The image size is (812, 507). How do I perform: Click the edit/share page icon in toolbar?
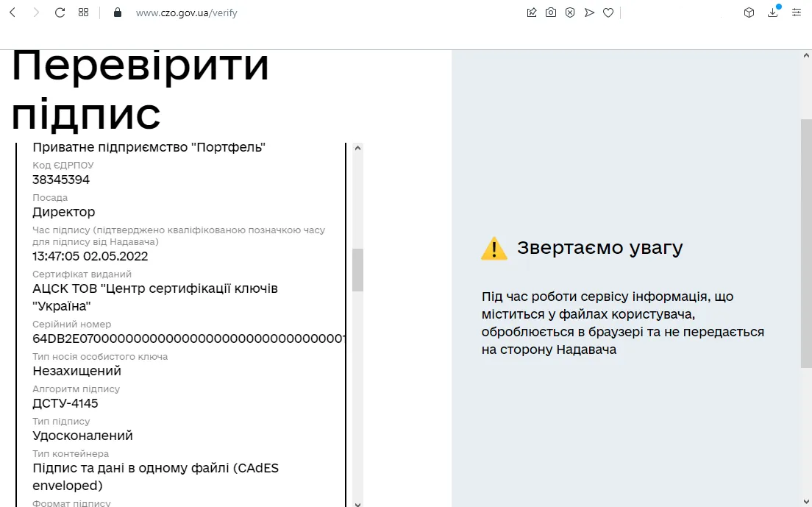[x=532, y=13]
